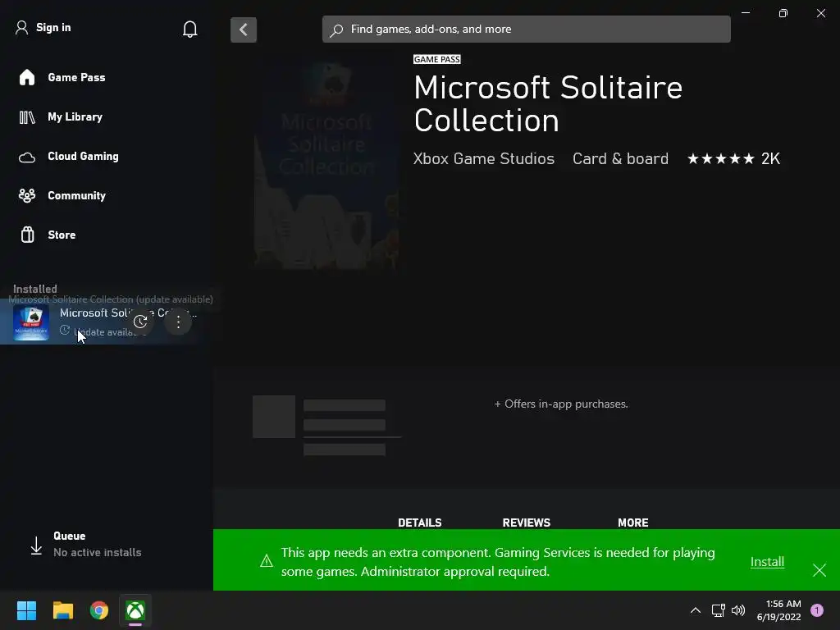Click the Community people icon

[x=27, y=195]
